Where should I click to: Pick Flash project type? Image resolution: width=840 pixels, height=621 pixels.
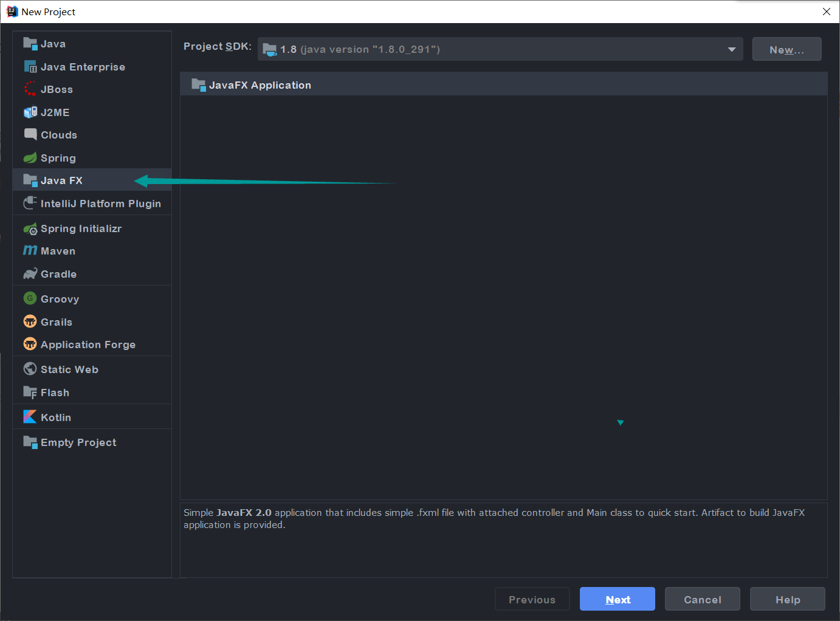(x=92, y=393)
